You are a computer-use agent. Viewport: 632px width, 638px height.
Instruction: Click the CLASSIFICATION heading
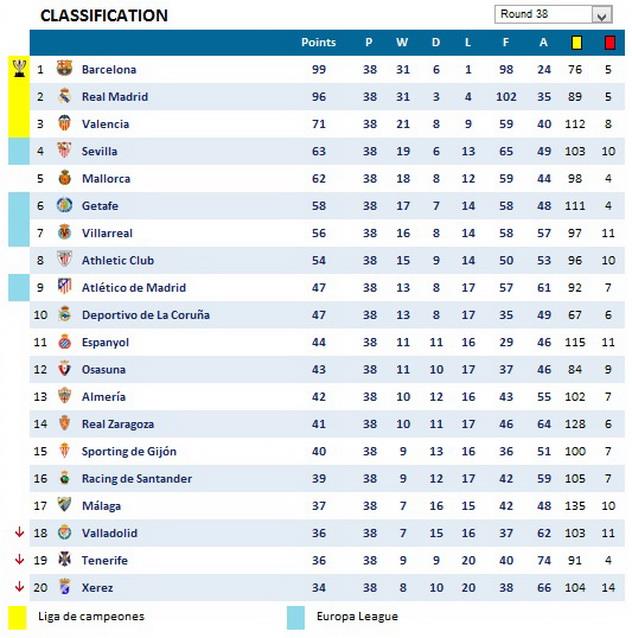point(104,15)
